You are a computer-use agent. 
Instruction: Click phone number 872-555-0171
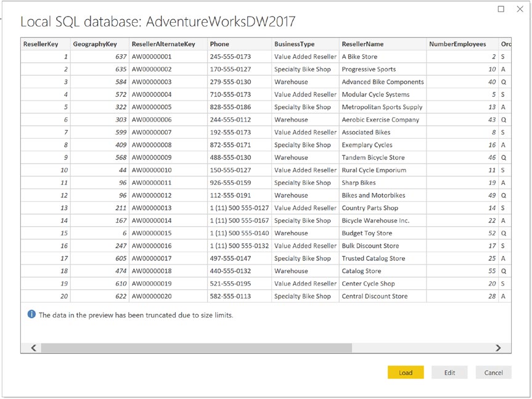[231, 145]
